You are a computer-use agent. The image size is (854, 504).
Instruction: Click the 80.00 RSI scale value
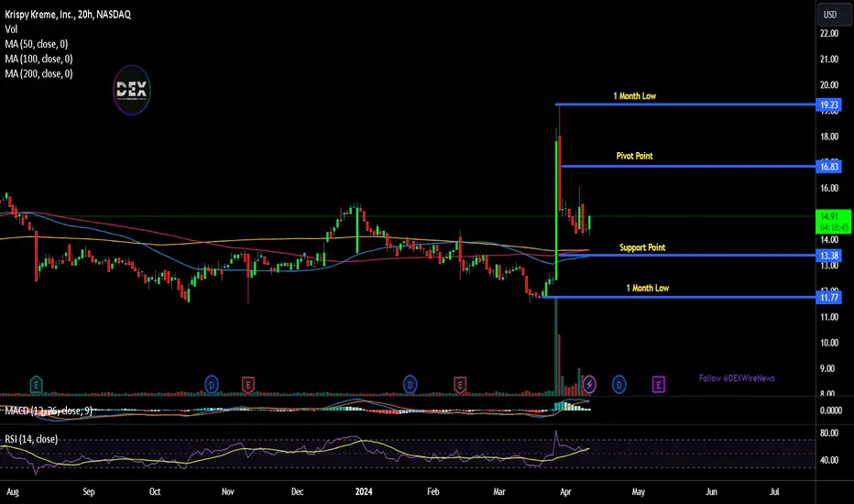pos(829,433)
